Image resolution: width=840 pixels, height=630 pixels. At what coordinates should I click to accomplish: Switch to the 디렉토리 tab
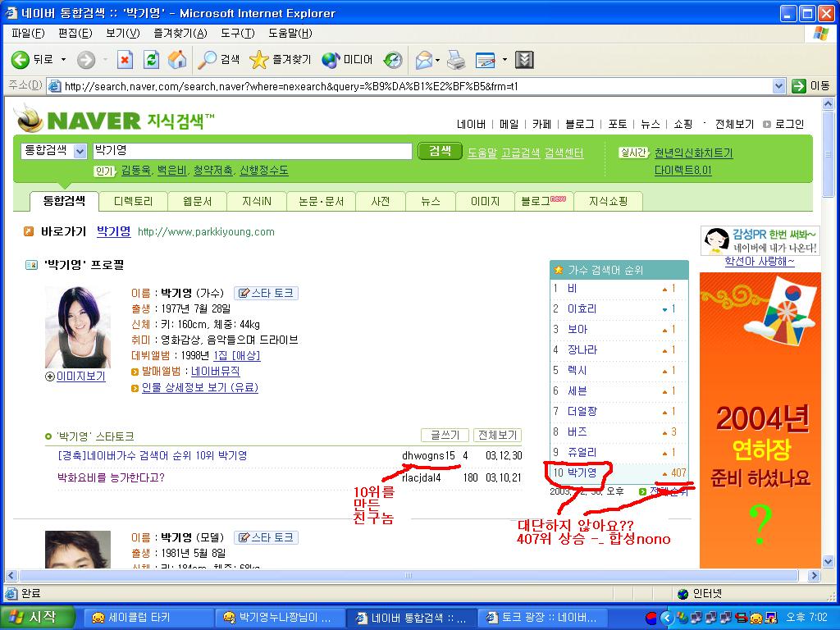pos(134,202)
